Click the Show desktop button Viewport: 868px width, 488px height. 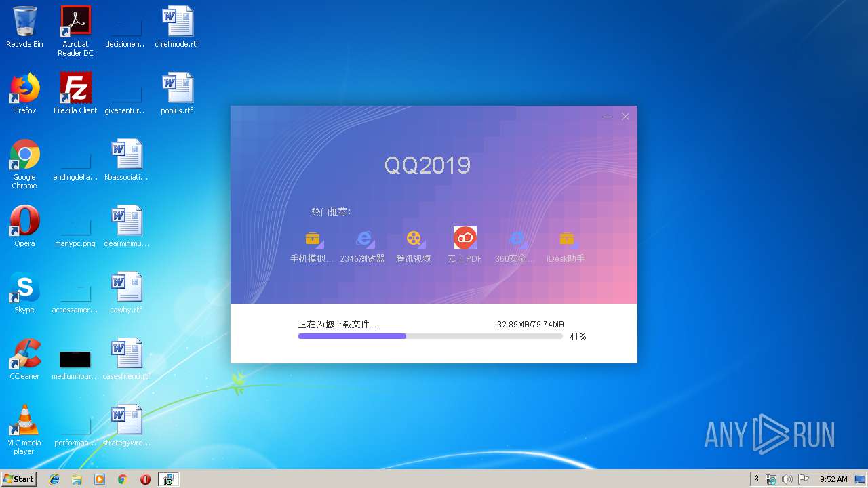(x=861, y=479)
